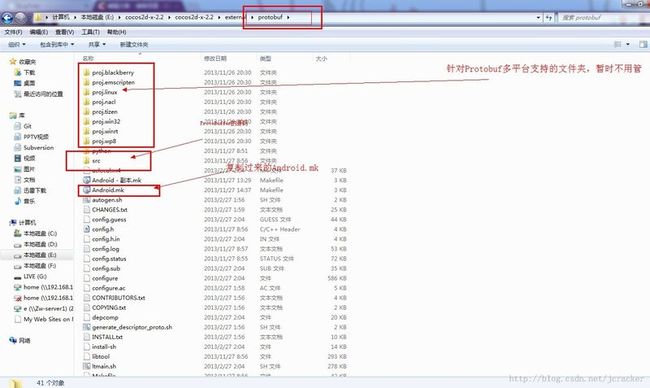Click the header file icon of config.h

[x=87, y=229]
